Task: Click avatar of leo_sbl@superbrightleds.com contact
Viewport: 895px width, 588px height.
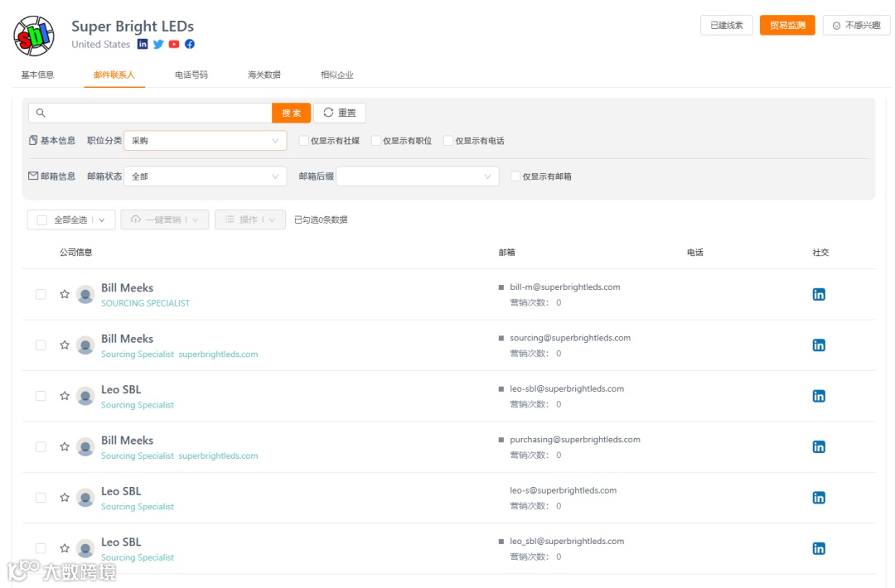Action: tap(85, 548)
